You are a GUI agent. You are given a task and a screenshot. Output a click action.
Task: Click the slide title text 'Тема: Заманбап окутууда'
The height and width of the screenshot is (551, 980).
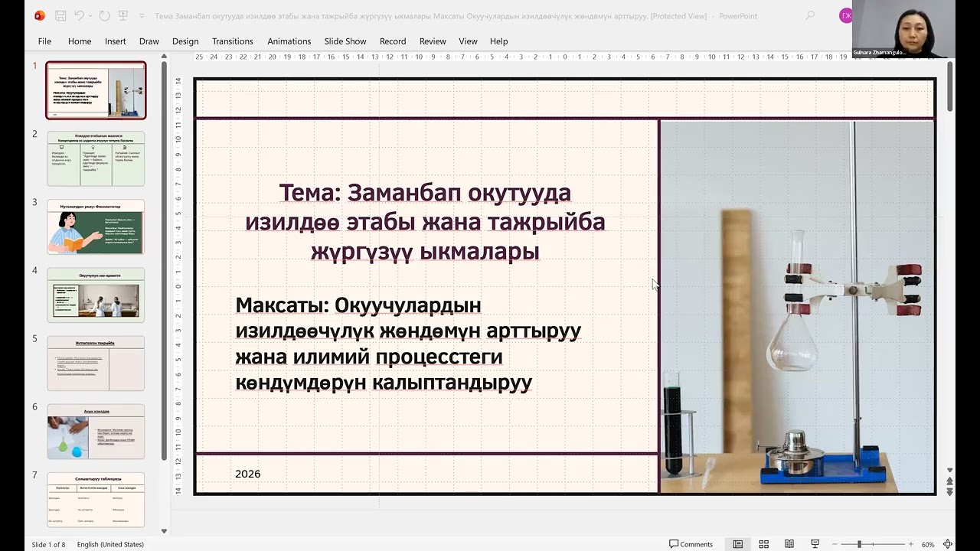tap(425, 193)
